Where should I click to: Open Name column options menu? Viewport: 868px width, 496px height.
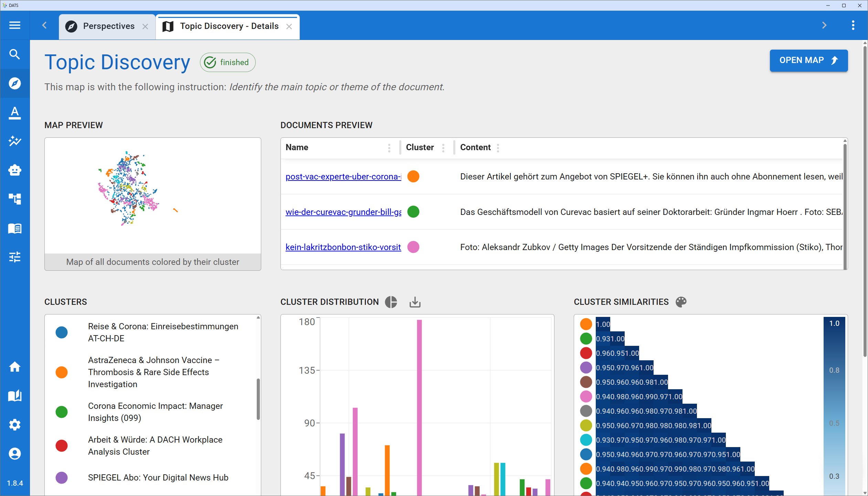[x=389, y=148]
